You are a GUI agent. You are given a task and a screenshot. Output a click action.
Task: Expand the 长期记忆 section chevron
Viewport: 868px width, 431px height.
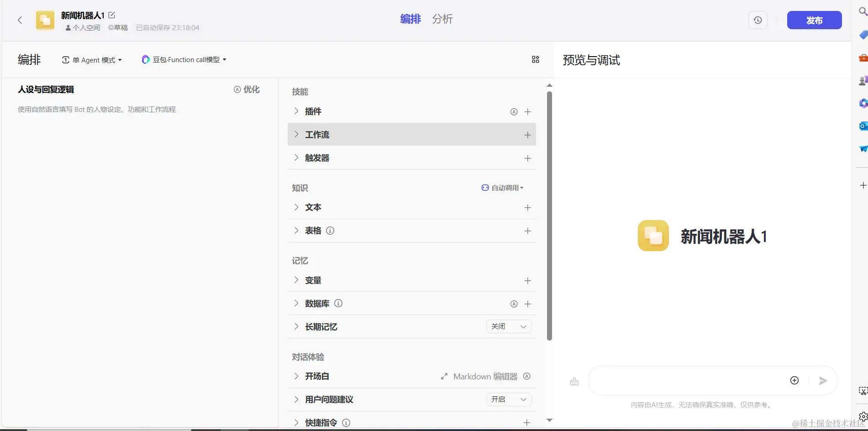(296, 326)
